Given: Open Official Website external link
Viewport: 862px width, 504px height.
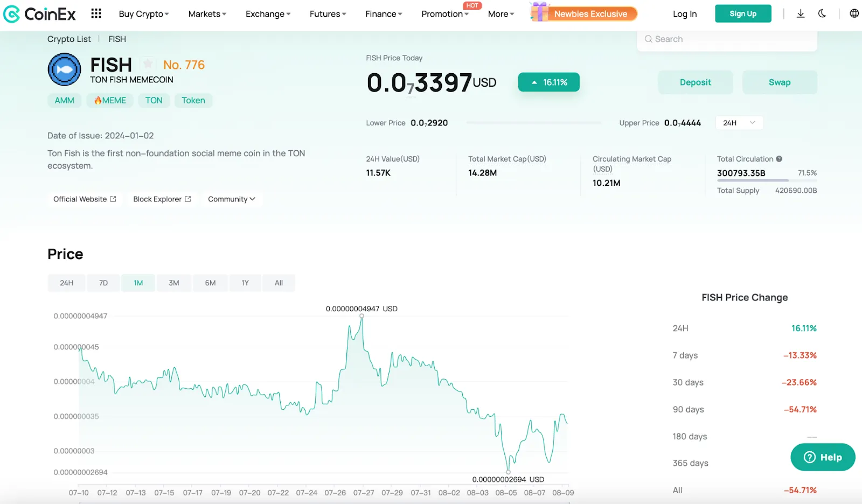Looking at the screenshot, I should click(x=85, y=199).
